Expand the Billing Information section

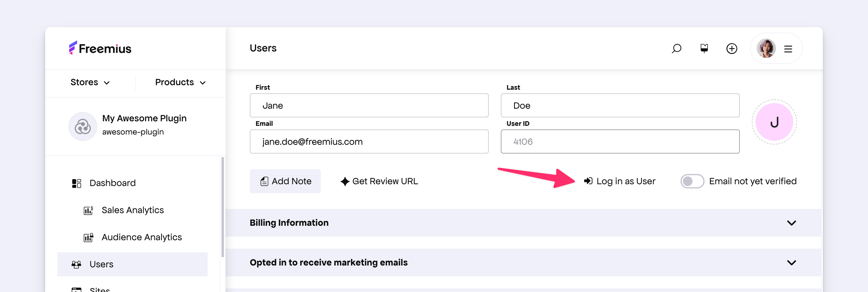[791, 223]
